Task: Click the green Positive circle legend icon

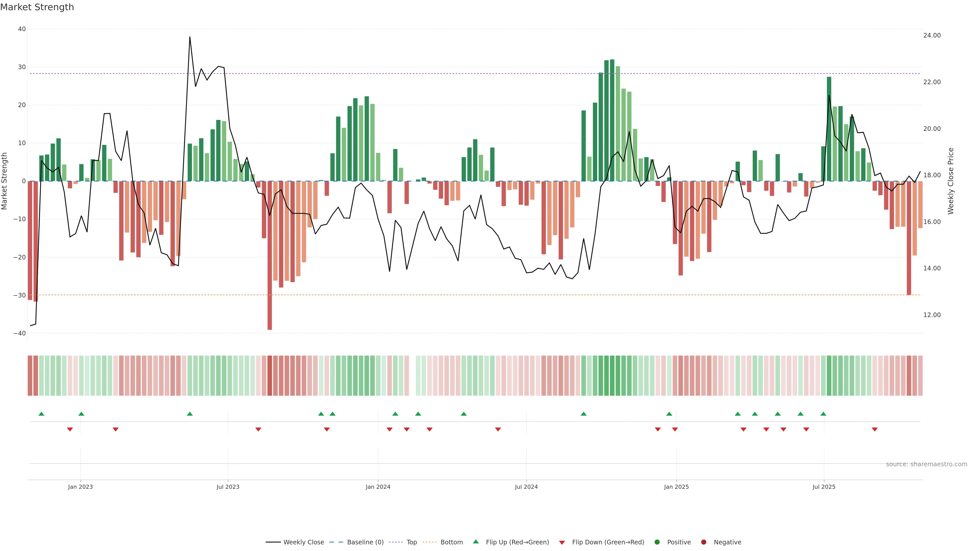Action: pyautogui.click(x=657, y=542)
